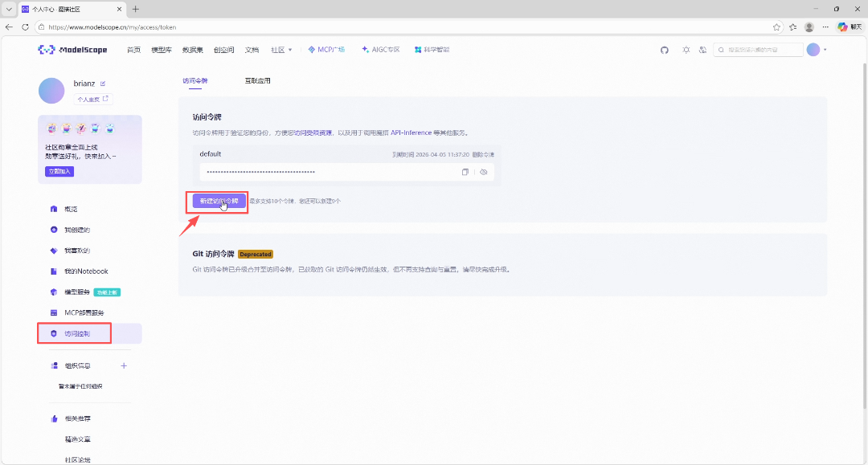Screen dimensions: 868x465
Task: Open AIGC专区 in the top navigation
Action: (380, 50)
